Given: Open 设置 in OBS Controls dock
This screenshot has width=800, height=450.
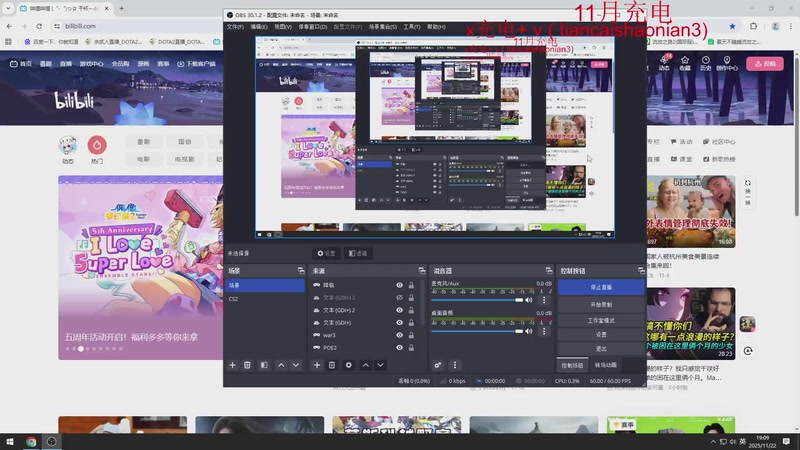Looking at the screenshot, I should (601, 335).
